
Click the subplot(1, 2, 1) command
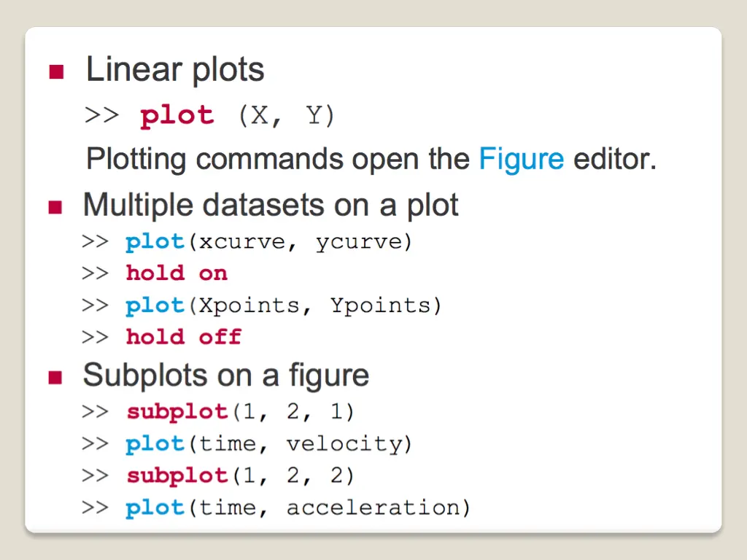(241, 412)
